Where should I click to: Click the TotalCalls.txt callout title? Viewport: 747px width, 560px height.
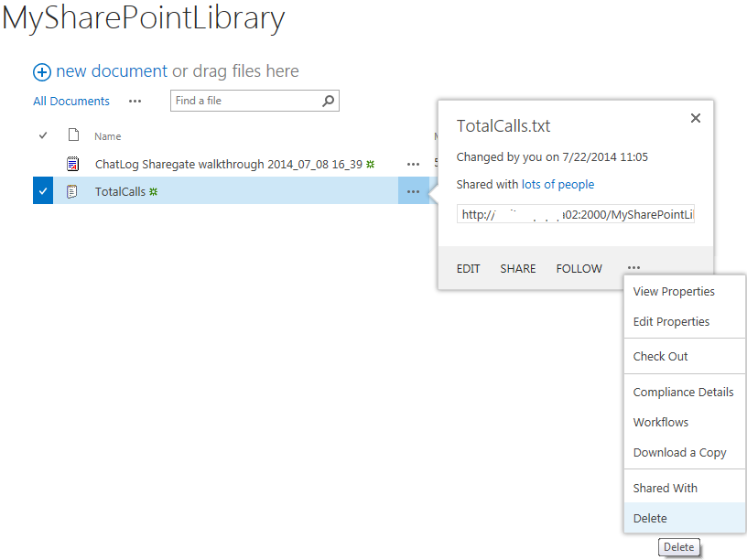(503, 126)
